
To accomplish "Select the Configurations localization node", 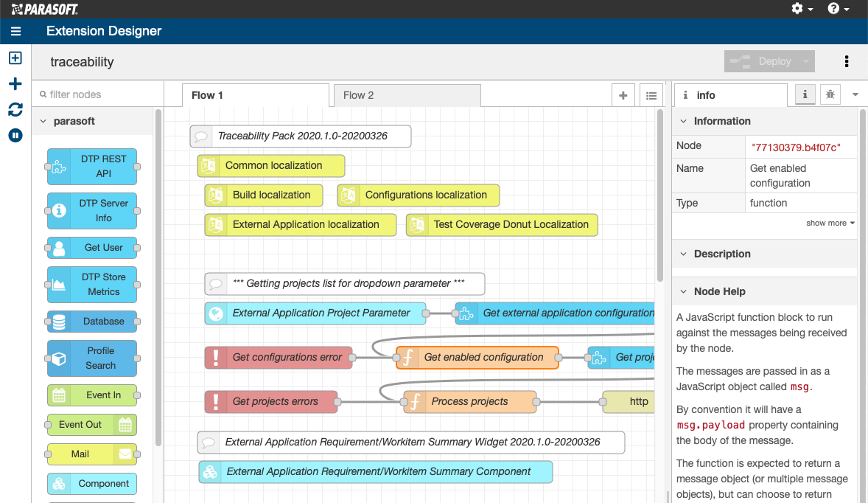I will point(419,195).
